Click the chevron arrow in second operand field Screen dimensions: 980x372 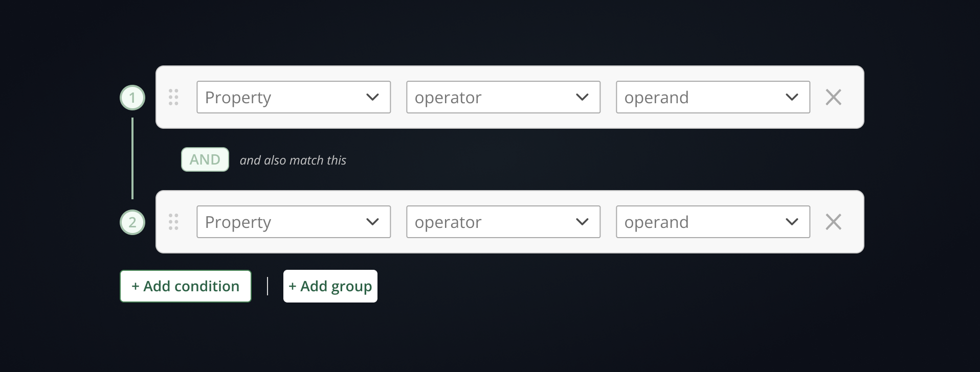[x=792, y=222]
